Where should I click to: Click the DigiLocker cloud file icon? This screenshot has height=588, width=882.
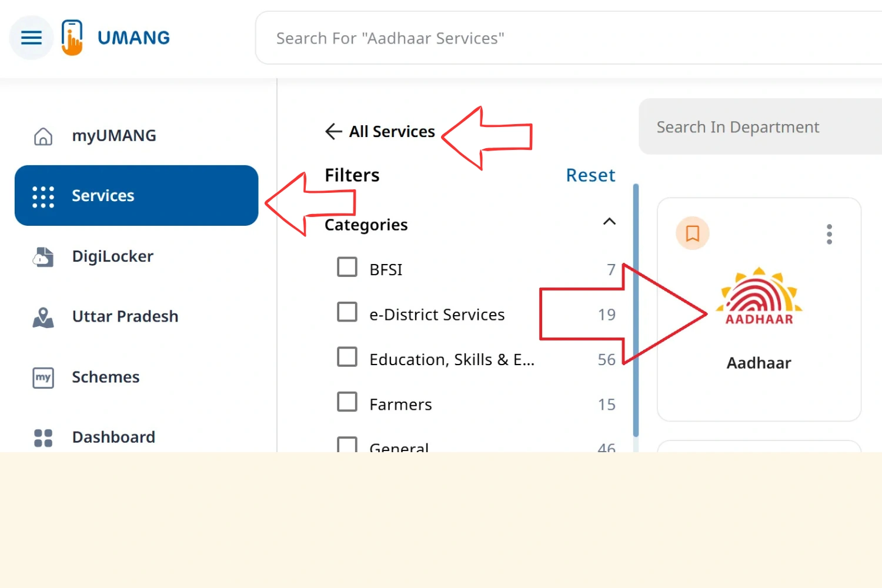[43, 257]
